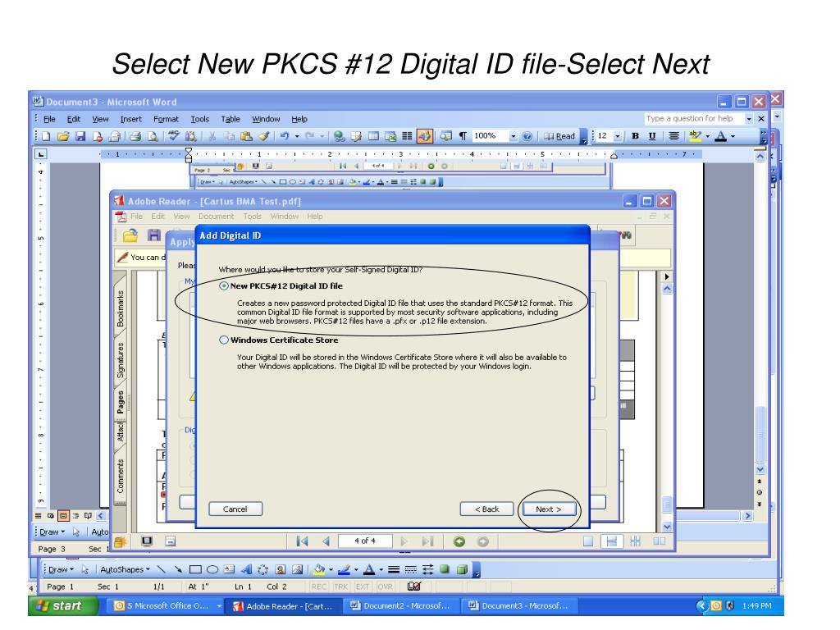Select Rectangle tool on bottom drawing toolbar

click(x=195, y=569)
